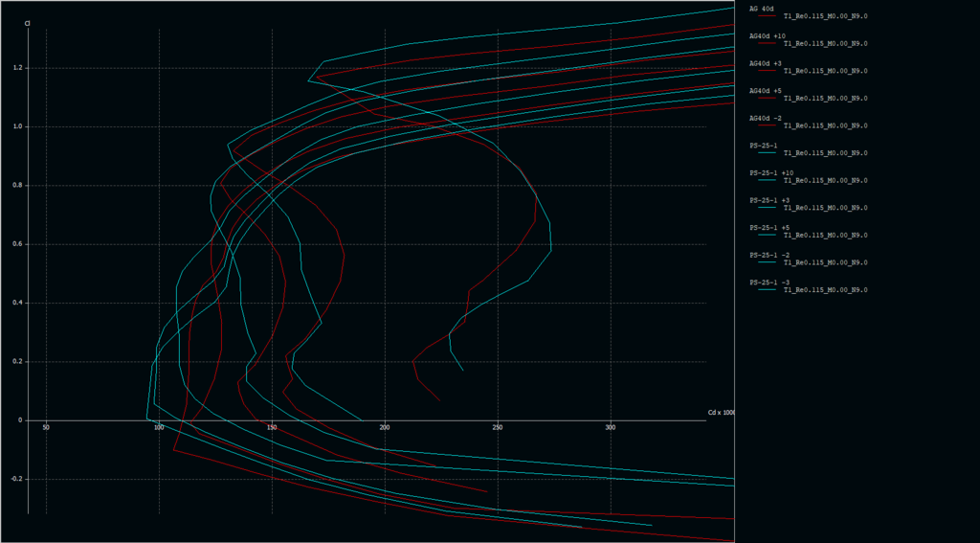Click the polar name text under PS-25-1 +3

[825, 208]
